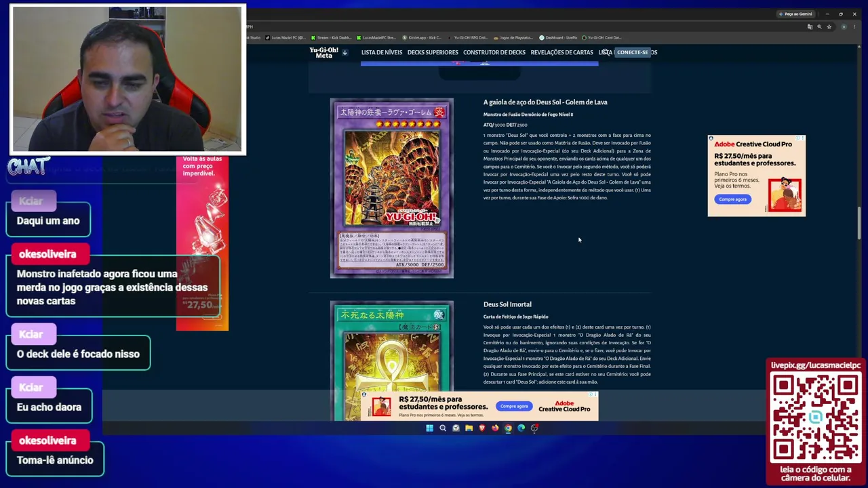Click the 'ATQ/ 3000 DEF/ 2500' stats line
The width and height of the screenshot is (868, 488).
505,125
